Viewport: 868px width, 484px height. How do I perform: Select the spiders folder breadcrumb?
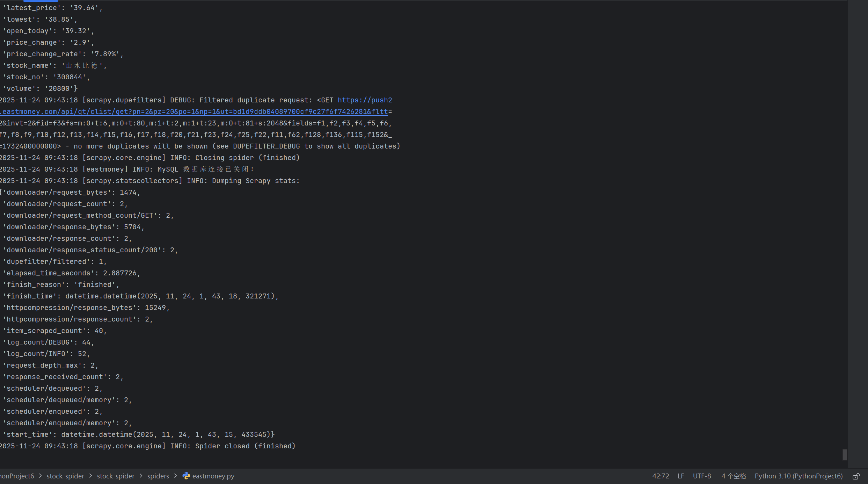tap(158, 476)
